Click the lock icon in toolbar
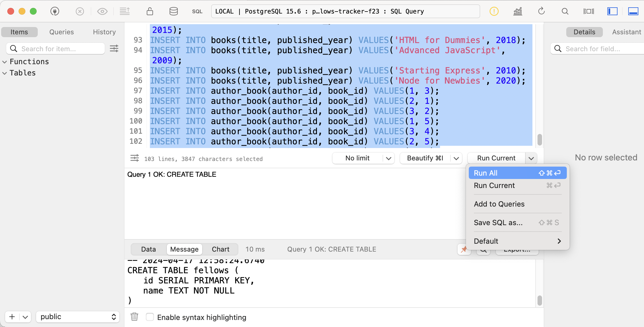This screenshot has width=644, height=327. click(x=150, y=11)
